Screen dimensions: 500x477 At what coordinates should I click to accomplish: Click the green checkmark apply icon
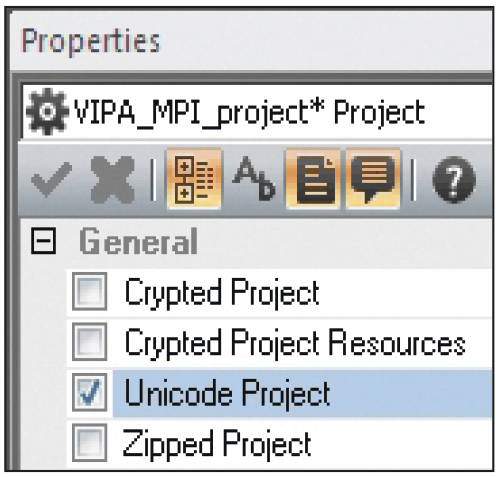[51, 180]
